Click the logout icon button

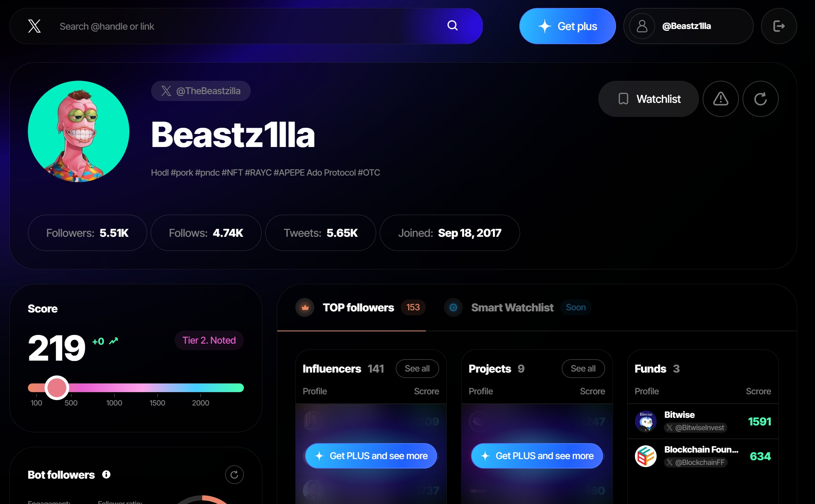tap(779, 26)
